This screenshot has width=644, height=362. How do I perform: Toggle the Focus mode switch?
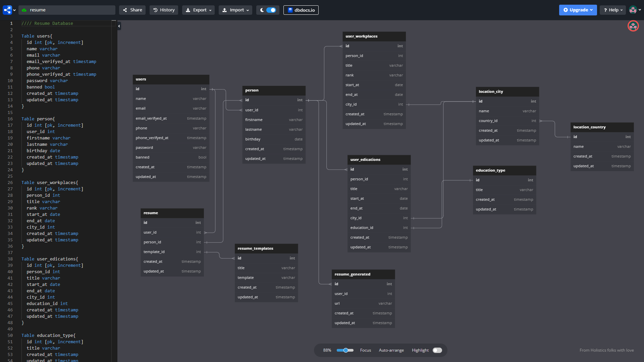click(x=365, y=350)
